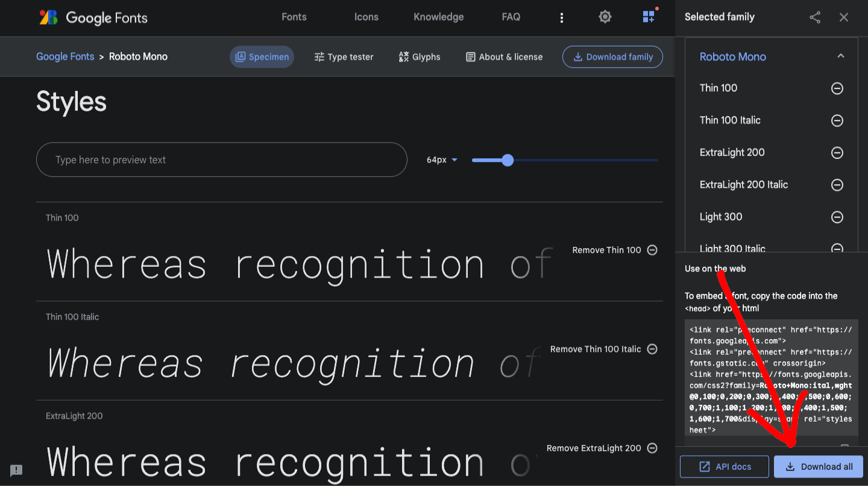The height and width of the screenshot is (486, 868).
Task: Share the selected family via share icon
Action: tap(815, 17)
